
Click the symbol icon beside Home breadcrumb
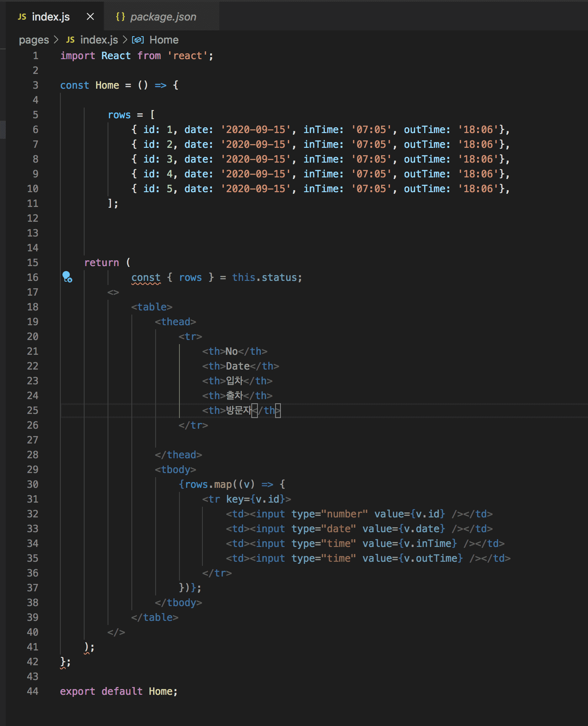(x=138, y=40)
